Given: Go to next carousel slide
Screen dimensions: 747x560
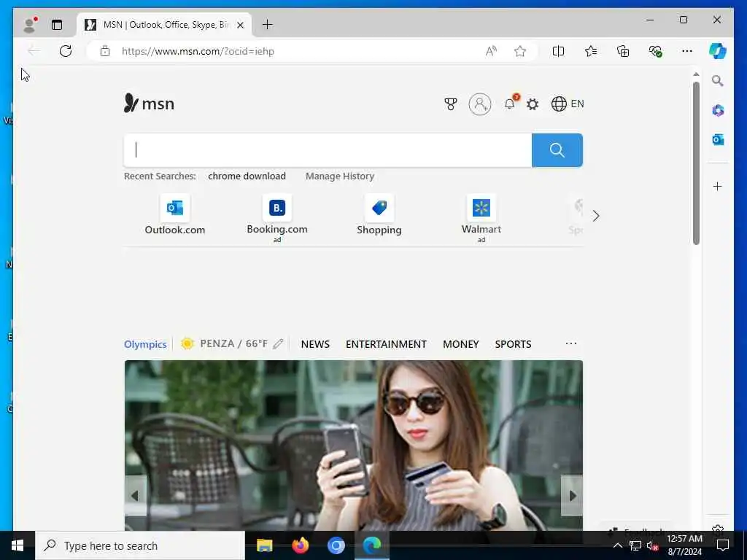Looking at the screenshot, I should (572, 496).
